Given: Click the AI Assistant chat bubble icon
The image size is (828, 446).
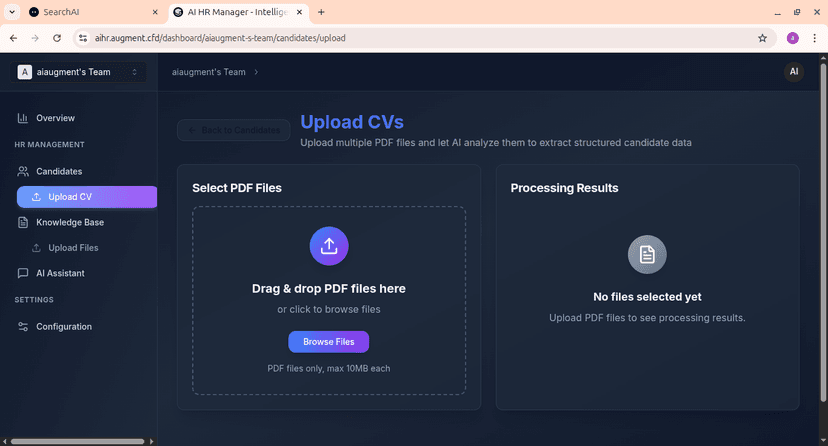Looking at the screenshot, I should 23,273.
